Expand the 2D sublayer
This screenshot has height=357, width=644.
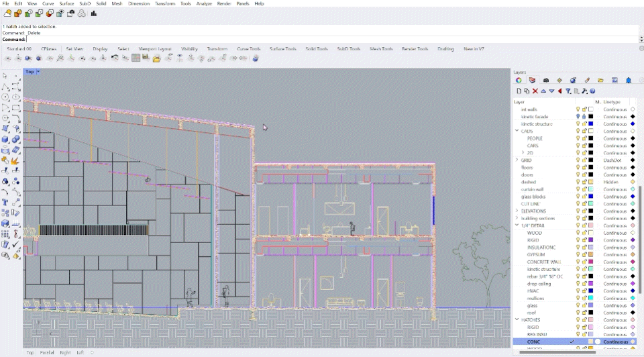click(523, 152)
